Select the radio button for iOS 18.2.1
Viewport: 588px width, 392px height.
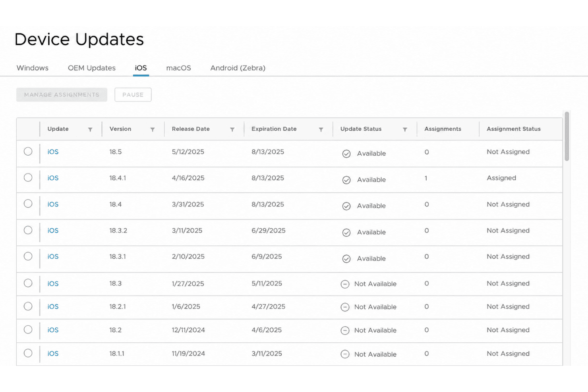click(28, 306)
